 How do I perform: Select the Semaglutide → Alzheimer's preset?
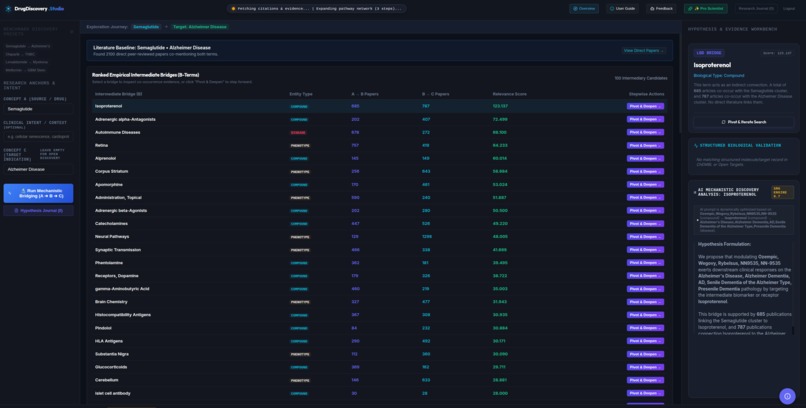pos(28,46)
